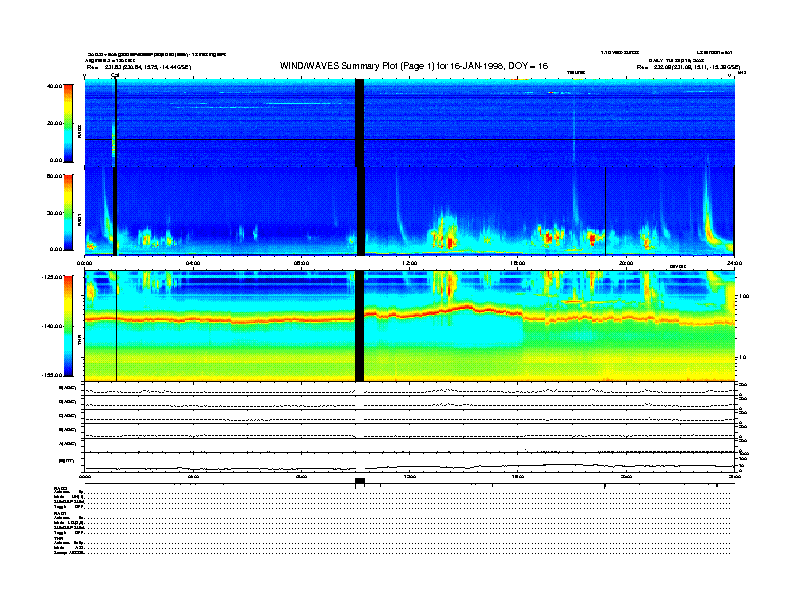Screen dimensions: 792x612
Task: Click the 20:00 time label under RAD1 panel
Action: click(626, 263)
